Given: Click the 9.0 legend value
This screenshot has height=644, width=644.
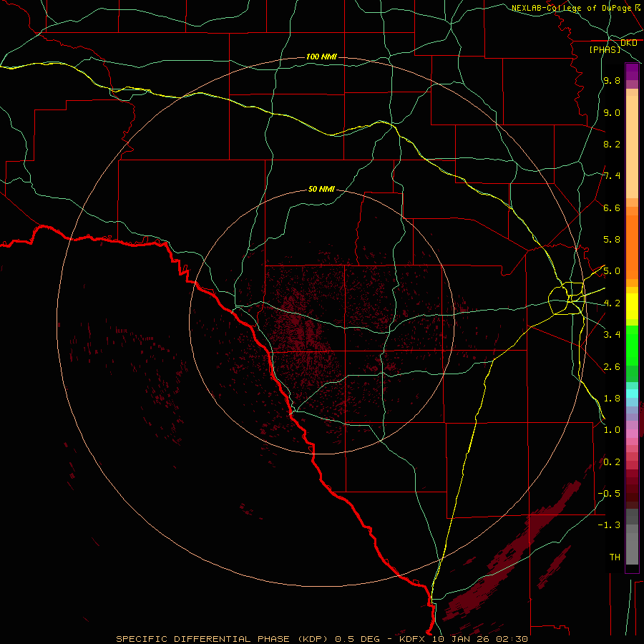Looking at the screenshot, I should tap(612, 112).
